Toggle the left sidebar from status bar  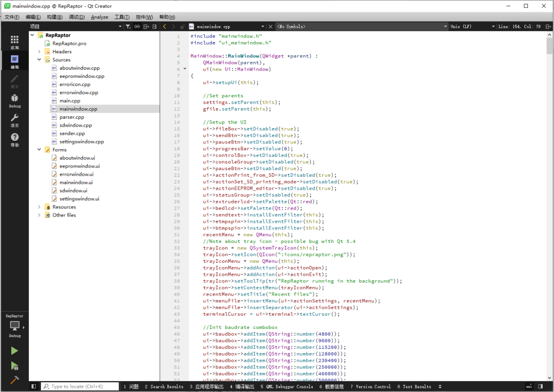(33, 386)
